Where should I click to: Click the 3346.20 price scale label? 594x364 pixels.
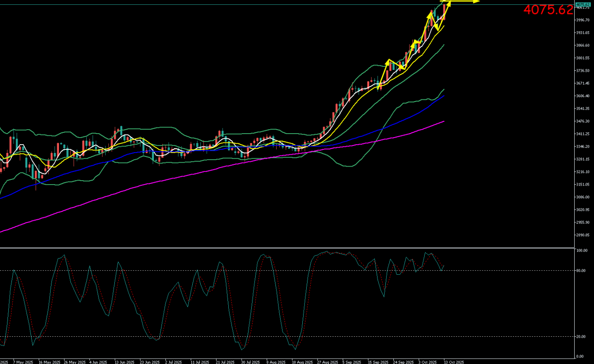(x=583, y=146)
